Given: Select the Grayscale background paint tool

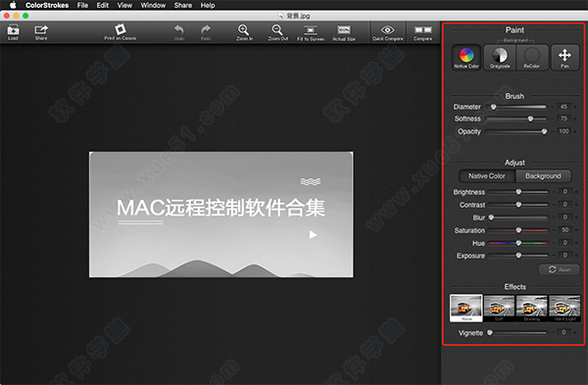Looking at the screenshot, I should point(500,58).
